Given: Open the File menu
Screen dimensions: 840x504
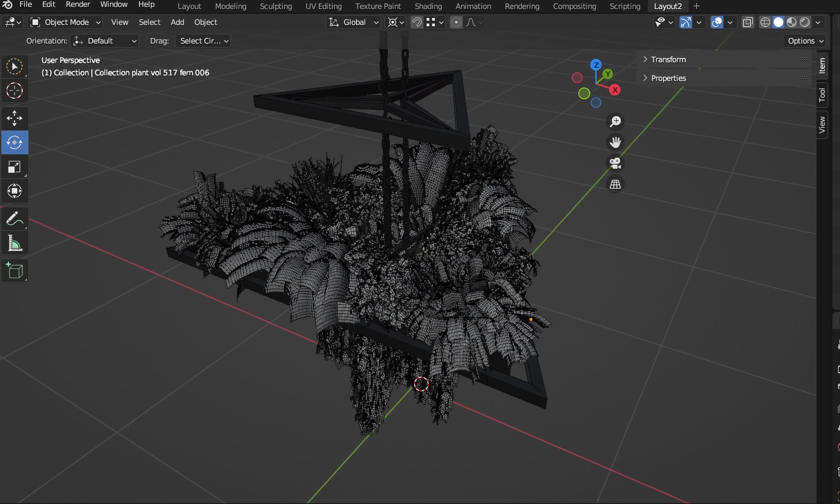Looking at the screenshot, I should coord(26,5).
